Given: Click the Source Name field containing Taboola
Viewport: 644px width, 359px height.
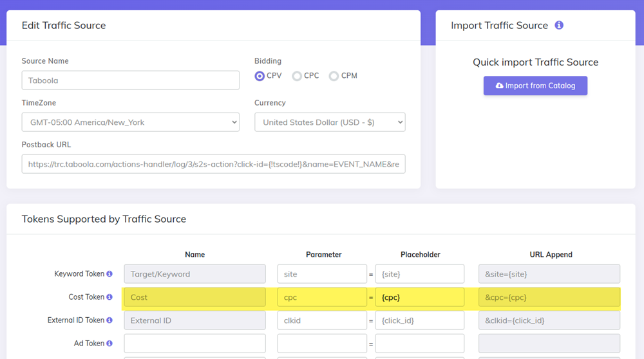Looking at the screenshot, I should [130, 80].
